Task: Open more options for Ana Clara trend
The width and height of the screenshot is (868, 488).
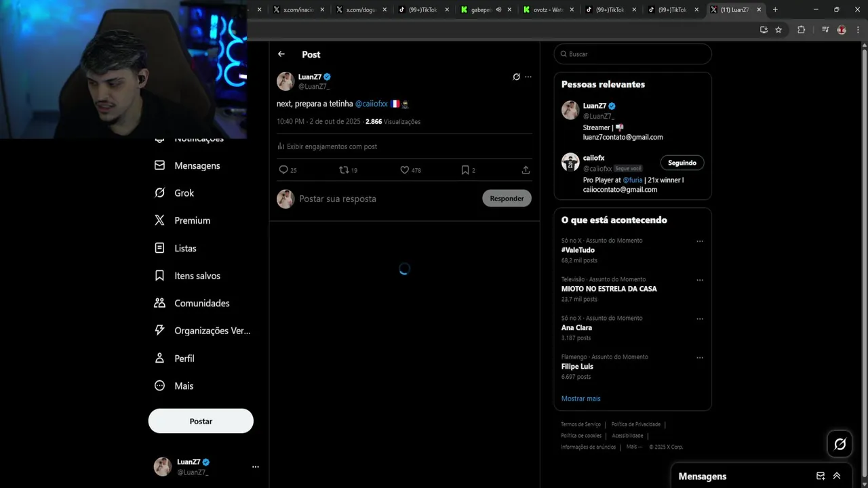Action: pyautogui.click(x=700, y=319)
